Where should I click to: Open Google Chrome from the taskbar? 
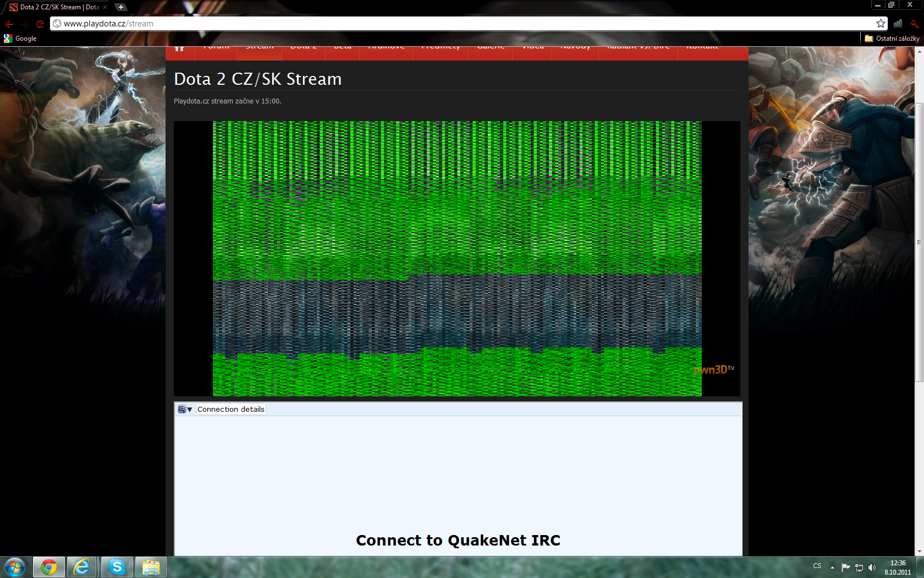49,567
